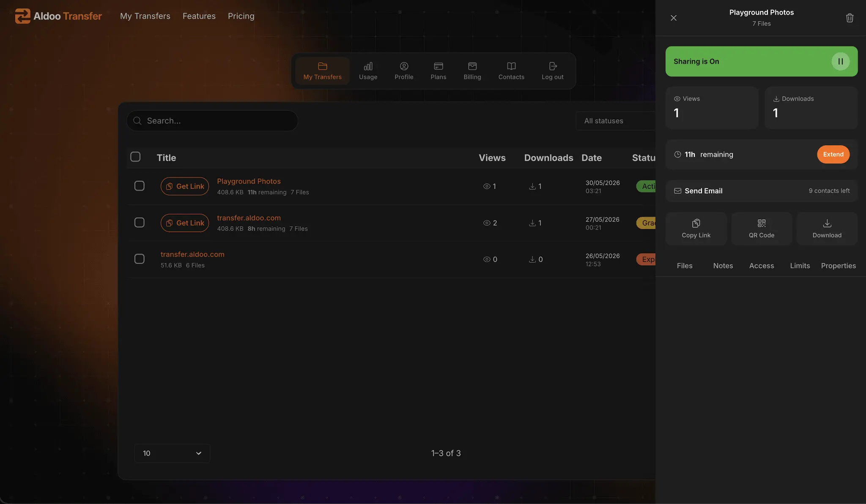Sort by the Title column header
Screen dimensions: 866x504
coord(166,158)
